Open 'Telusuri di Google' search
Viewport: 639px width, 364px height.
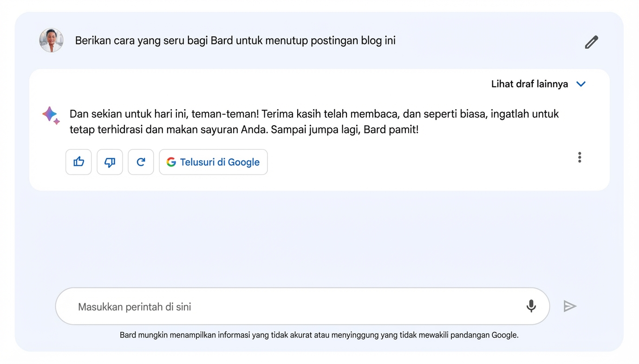coord(213,162)
